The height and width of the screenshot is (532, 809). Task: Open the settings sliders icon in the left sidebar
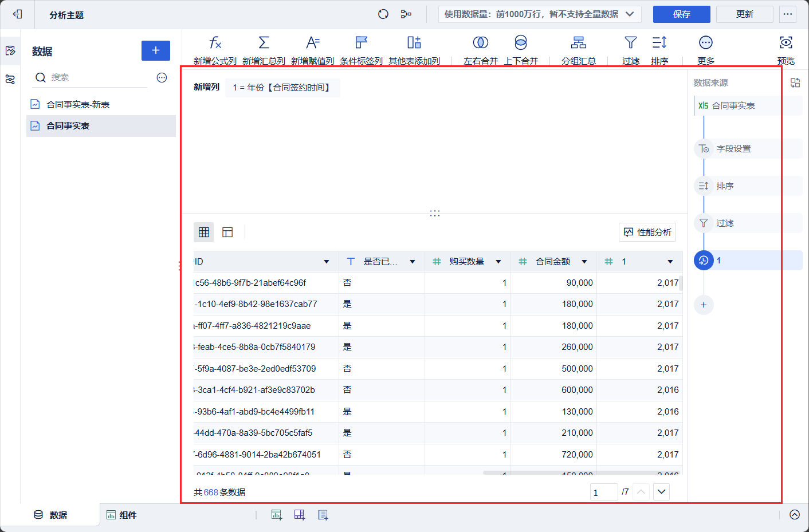pyautogui.click(x=10, y=80)
